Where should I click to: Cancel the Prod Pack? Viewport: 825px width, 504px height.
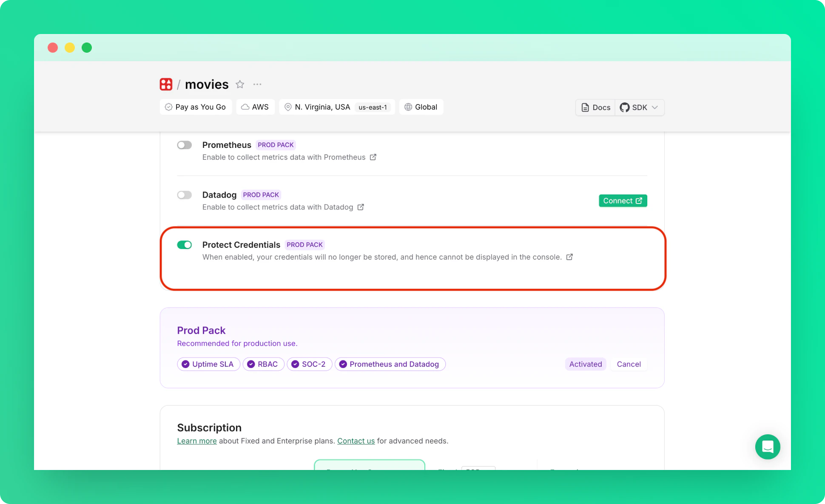coord(629,364)
